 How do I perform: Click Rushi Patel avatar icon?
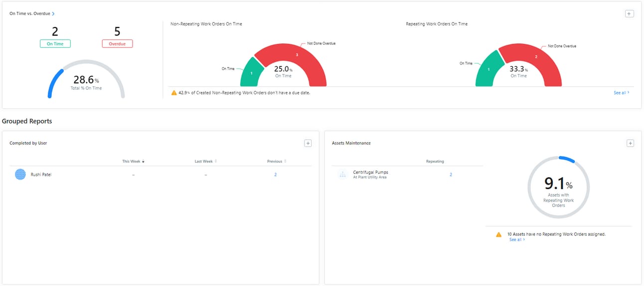point(20,174)
